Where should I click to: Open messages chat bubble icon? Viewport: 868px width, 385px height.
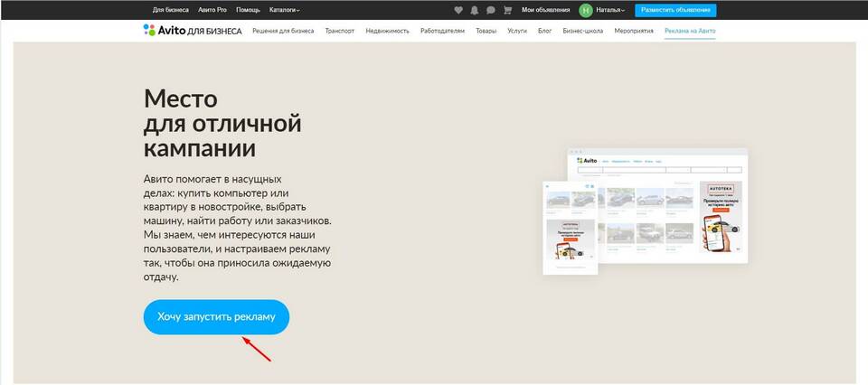click(490, 10)
